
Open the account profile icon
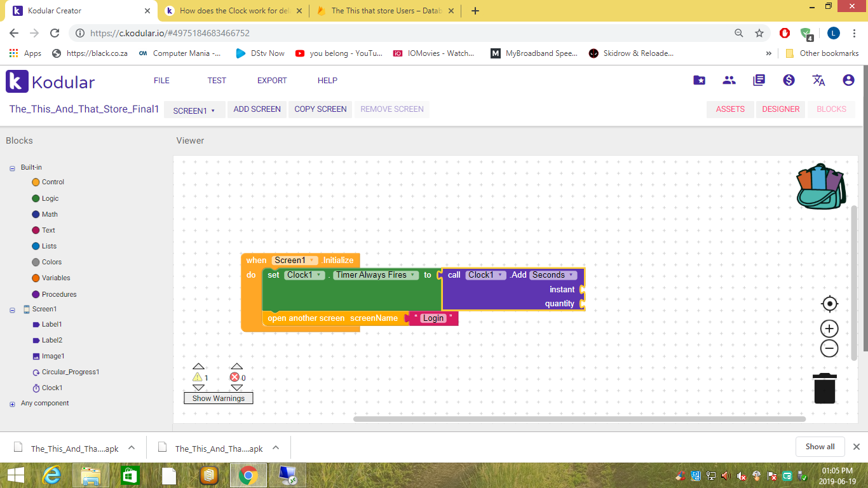coord(848,80)
